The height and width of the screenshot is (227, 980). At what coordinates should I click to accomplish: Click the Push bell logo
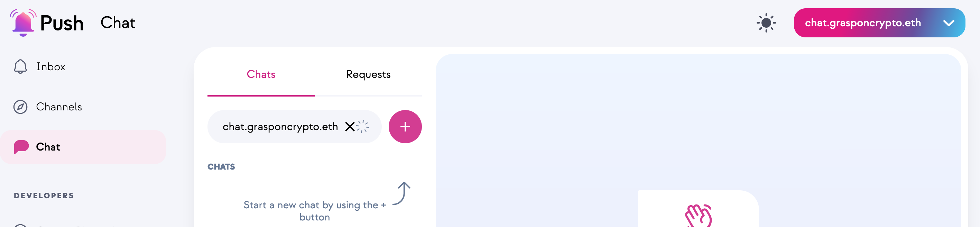tap(23, 22)
